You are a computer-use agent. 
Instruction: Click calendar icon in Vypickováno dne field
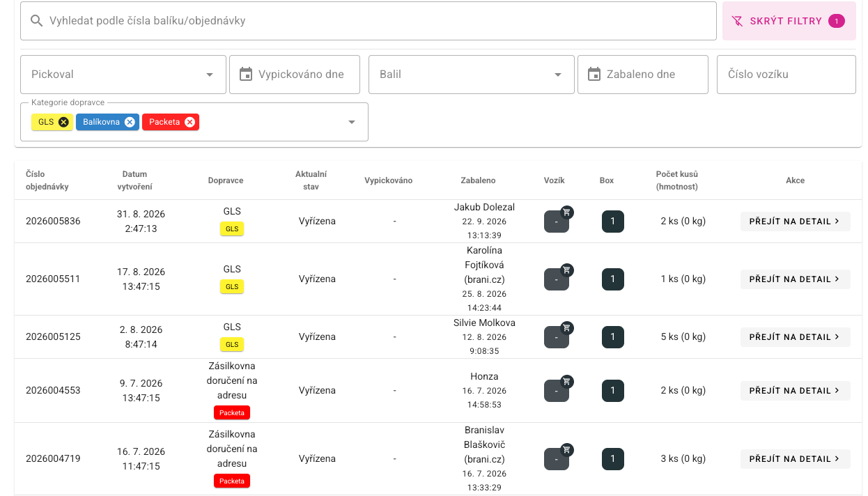click(245, 74)
